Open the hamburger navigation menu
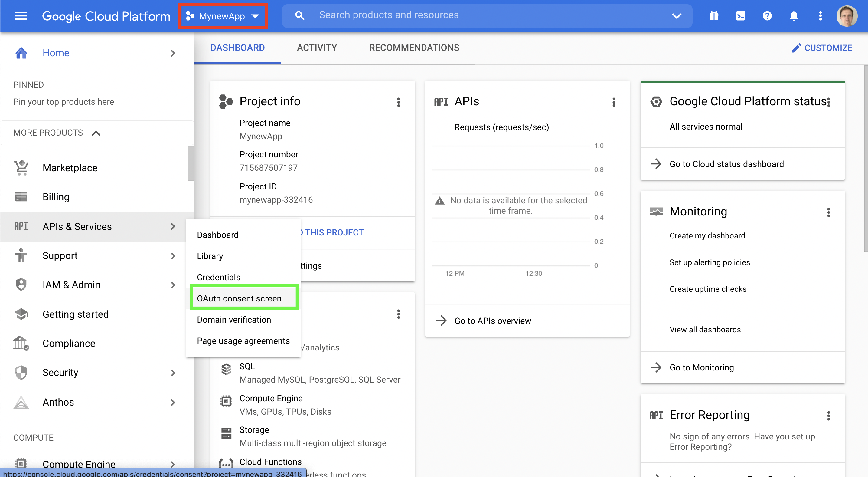The width and height of the screenshot is (868, 477). pos(21,16)
